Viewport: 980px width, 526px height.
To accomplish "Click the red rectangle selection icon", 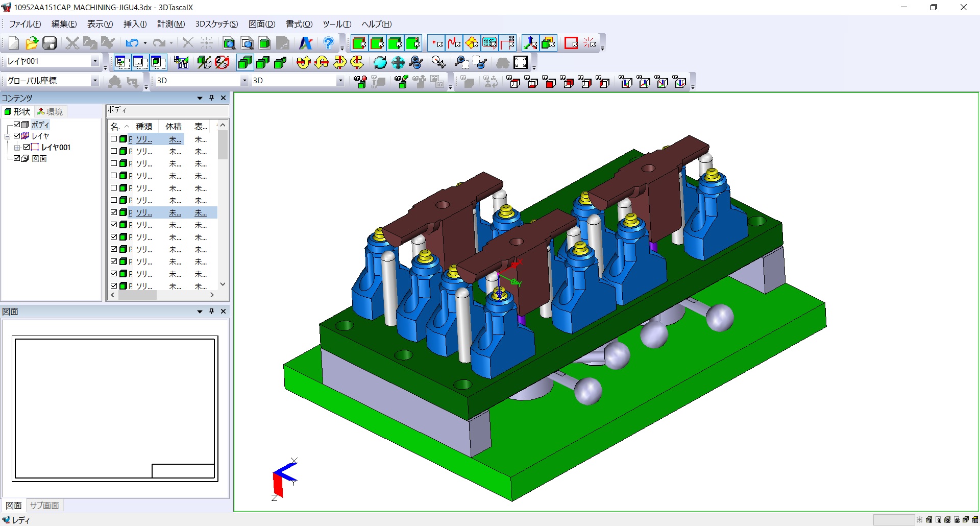I will pos(571,43).
